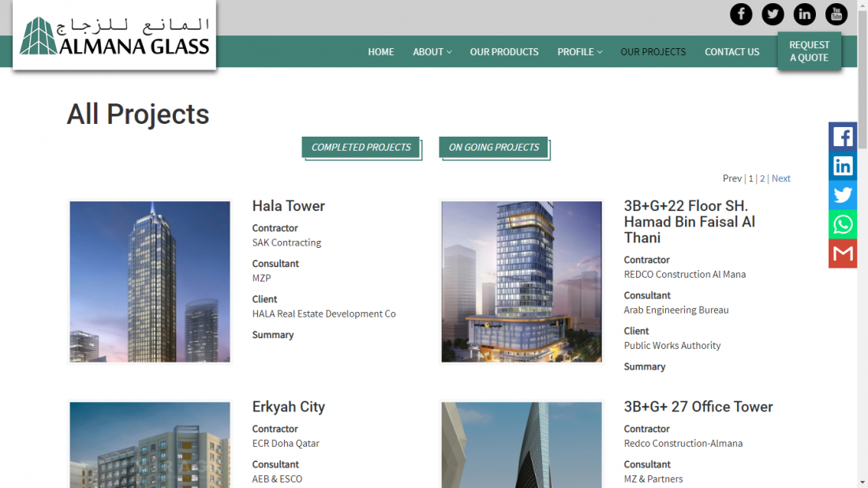Share via LinkedIn in the side share bar
Image resolution: width=868 pixels, height=488 pixels.
click(843, 166)
